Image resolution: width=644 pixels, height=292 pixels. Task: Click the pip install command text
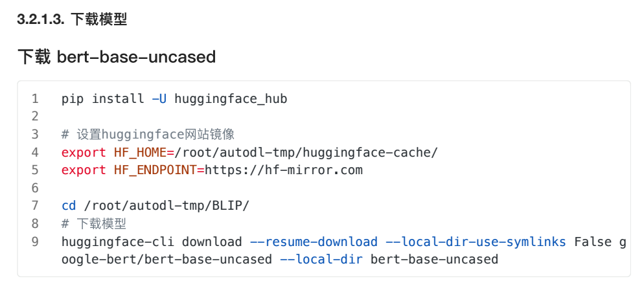[102, 99]
